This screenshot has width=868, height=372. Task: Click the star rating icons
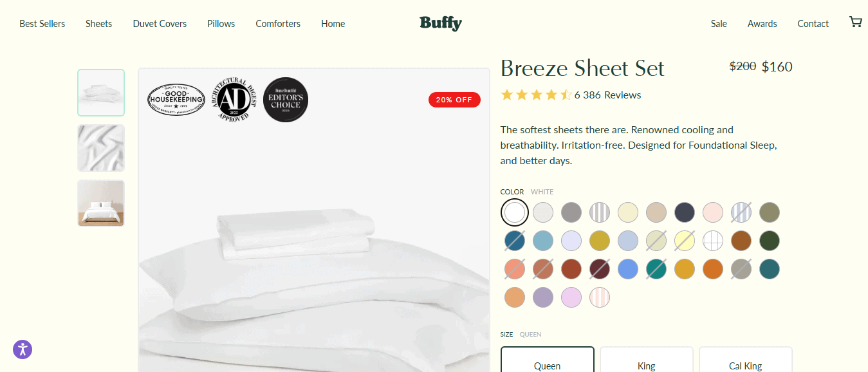(536, 95)
